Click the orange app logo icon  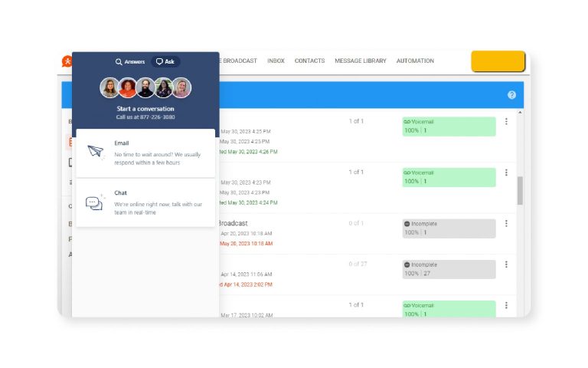67,61
